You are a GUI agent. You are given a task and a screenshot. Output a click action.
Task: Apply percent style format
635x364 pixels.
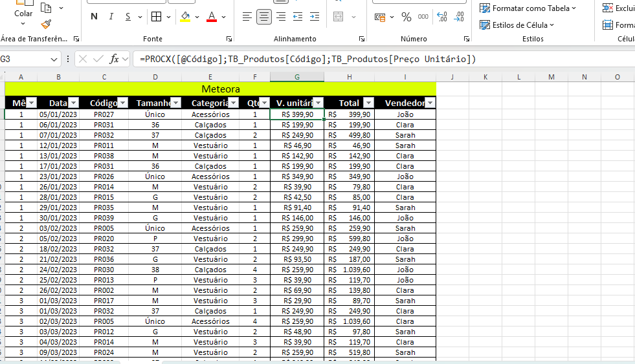coord(407,17)
